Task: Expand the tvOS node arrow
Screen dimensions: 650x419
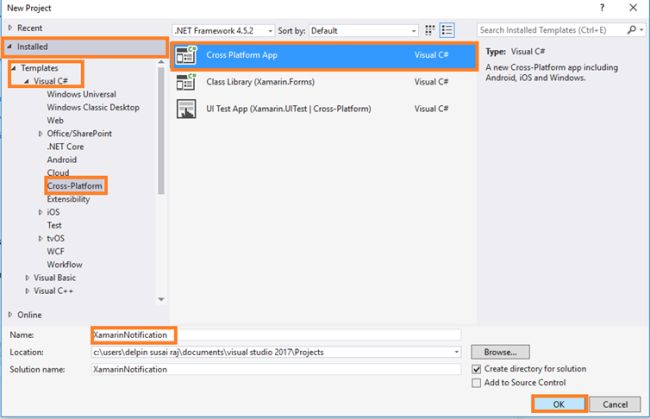Action: coord(40,238)
